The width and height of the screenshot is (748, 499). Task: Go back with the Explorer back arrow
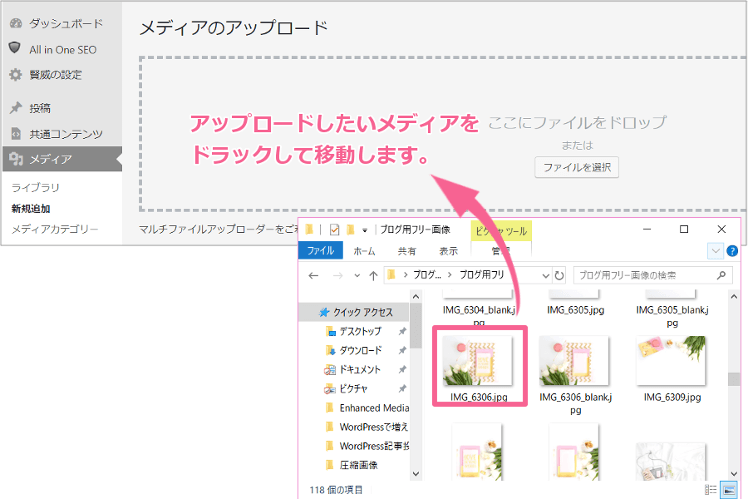point(313,276)
